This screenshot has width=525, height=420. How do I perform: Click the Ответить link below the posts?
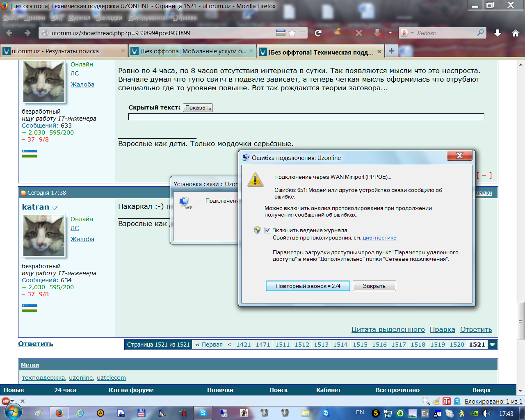pos(36,344)
